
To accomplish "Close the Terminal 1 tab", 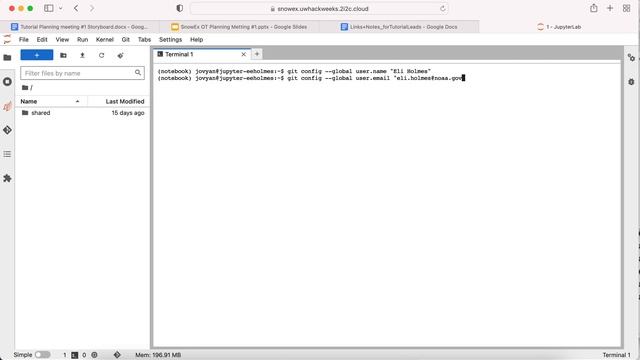I will (x=244, y=54).
